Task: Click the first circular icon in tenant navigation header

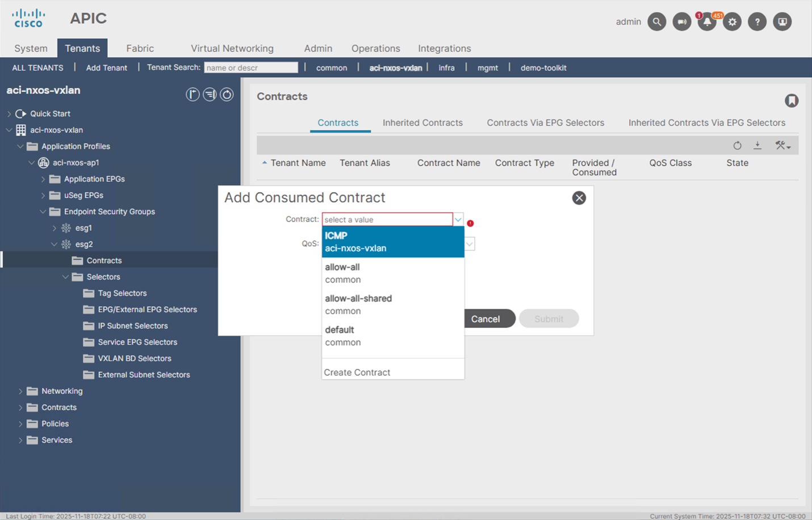Action: 192,94
